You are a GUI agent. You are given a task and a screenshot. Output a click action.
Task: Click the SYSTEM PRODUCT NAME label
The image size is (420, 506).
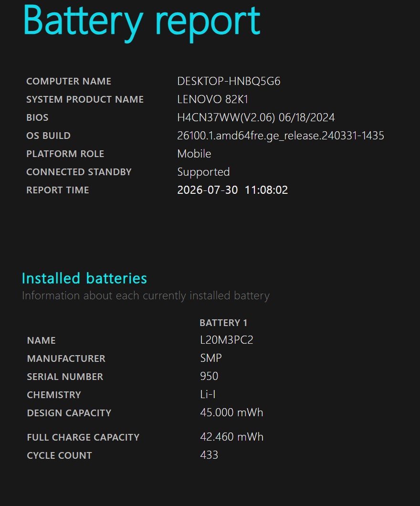coord(85,99)
